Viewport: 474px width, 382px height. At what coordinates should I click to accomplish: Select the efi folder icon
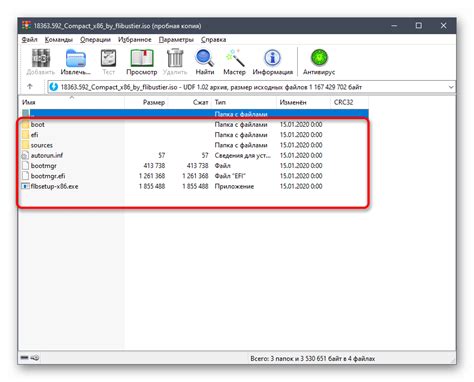pyautogui.click(x=25, y=135)
